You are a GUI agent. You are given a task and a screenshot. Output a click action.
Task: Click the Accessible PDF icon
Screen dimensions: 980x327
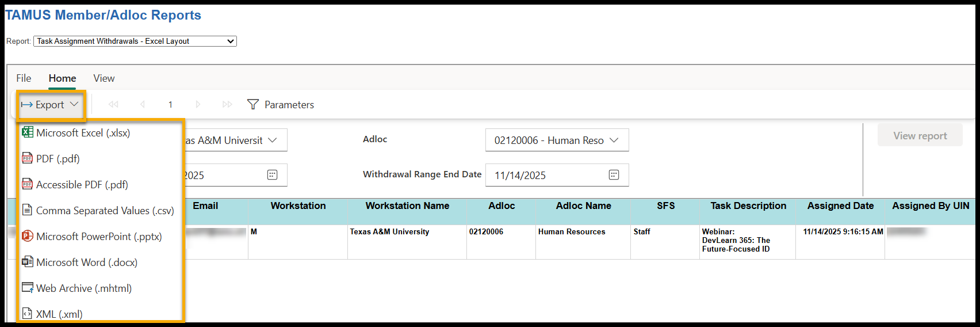(x=27, y=184)
